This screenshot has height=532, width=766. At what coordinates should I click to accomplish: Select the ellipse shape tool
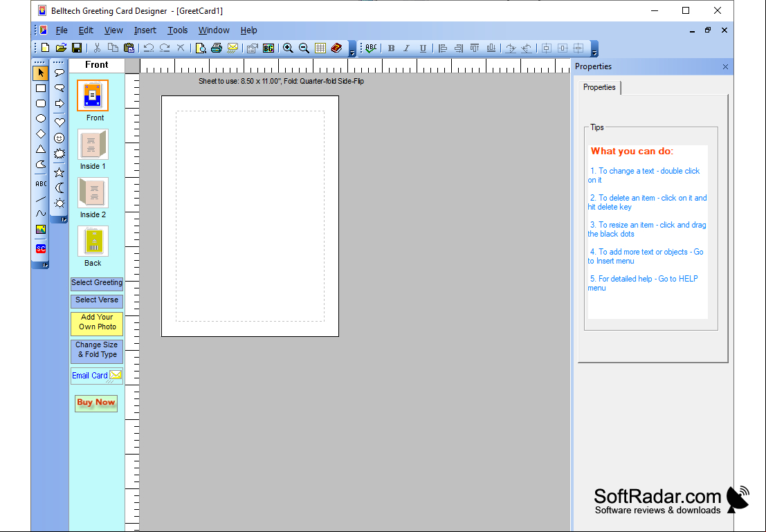click(41, 119)
